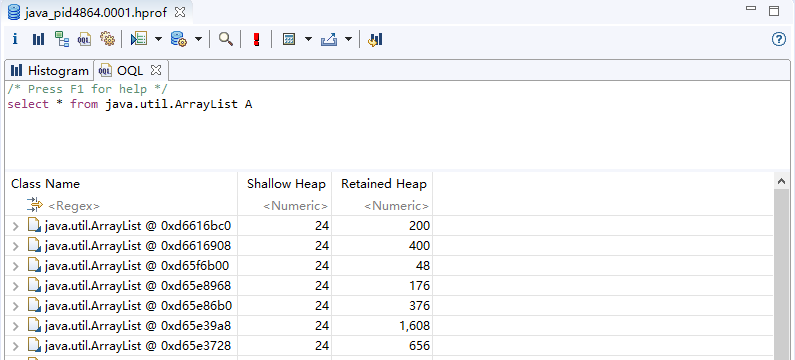Sort by Shallow Heap column header
This screenshot has width=795, height=360.
click(x=284, y=184)
